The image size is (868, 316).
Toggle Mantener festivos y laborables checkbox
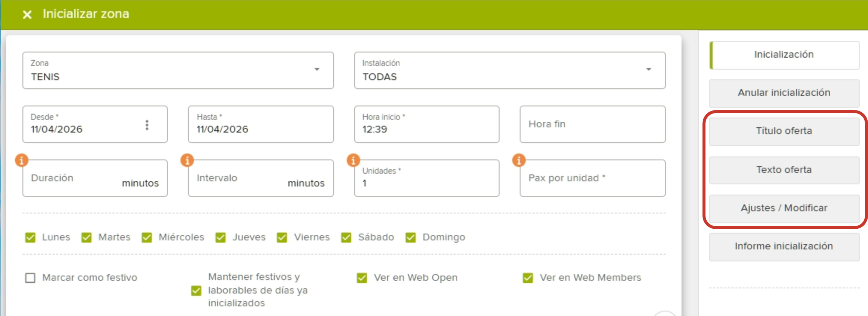196,291
